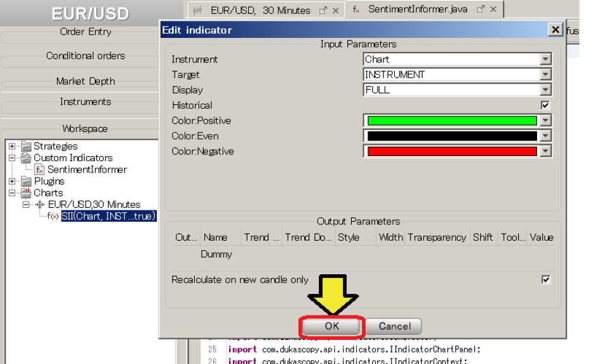Close the SentimentInformer.java tab
This screenshot has height=364, width=594.
(x=493, y=9)
